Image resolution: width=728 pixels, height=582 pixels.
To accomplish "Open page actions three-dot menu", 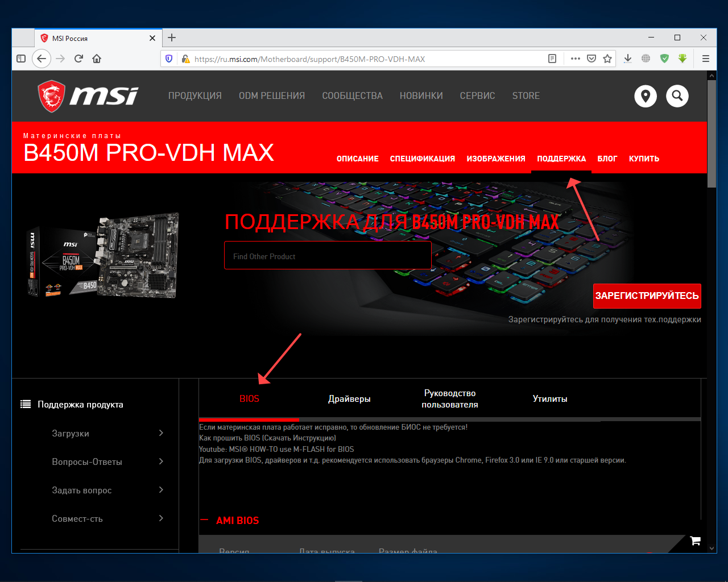I will [576, 59].
